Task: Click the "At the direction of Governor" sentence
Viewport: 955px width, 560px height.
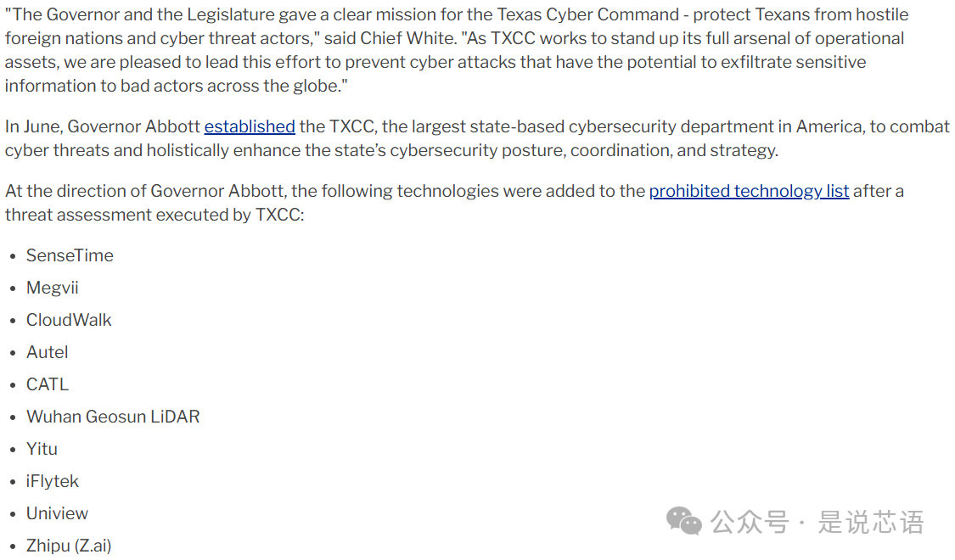Action: (x=323, y=191)
